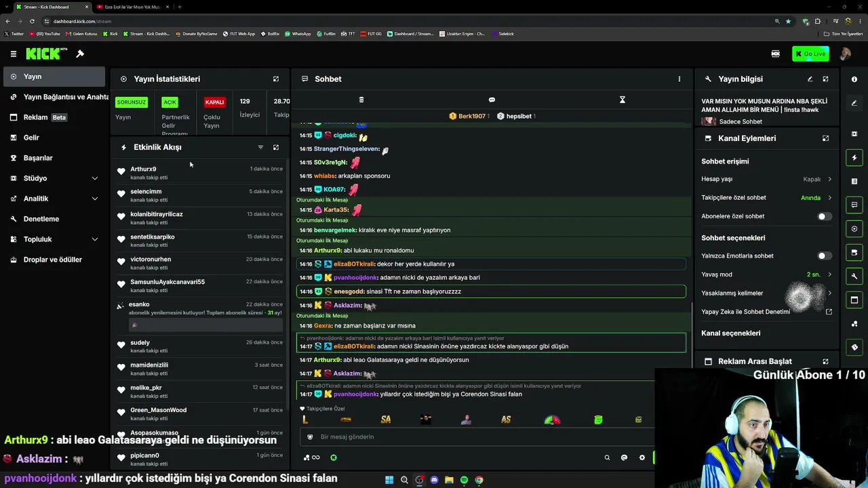This screenshot has height=488, width=868.
Task: Open Spotify from the taskbar
Action: 464,480
